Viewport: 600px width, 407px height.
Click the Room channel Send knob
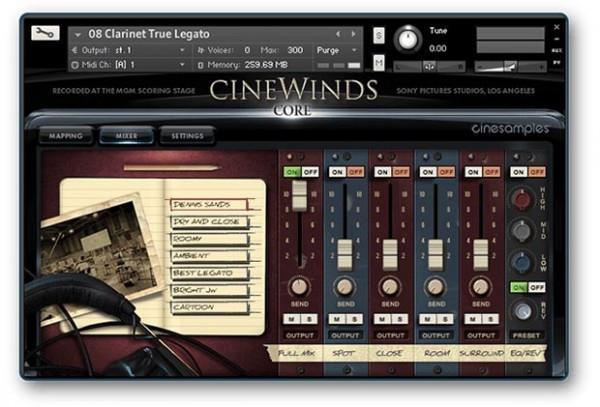pyautogui.click(x=435, y=286)
